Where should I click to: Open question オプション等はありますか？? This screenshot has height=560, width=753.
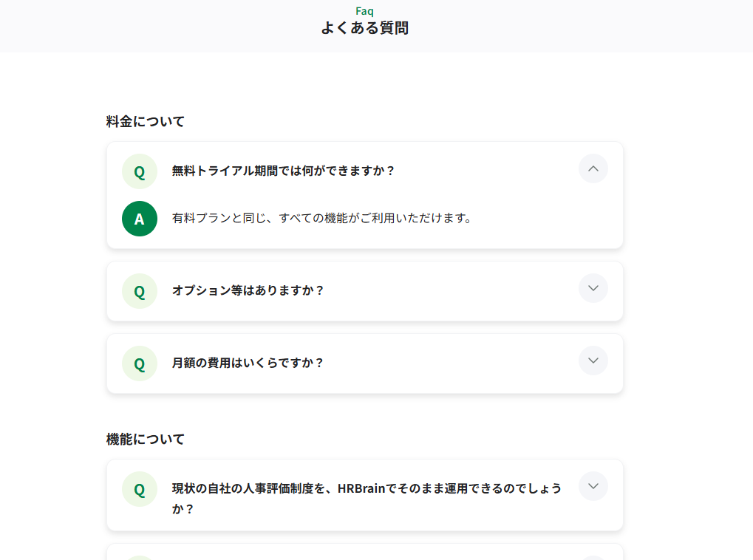(x=248, y=290)
